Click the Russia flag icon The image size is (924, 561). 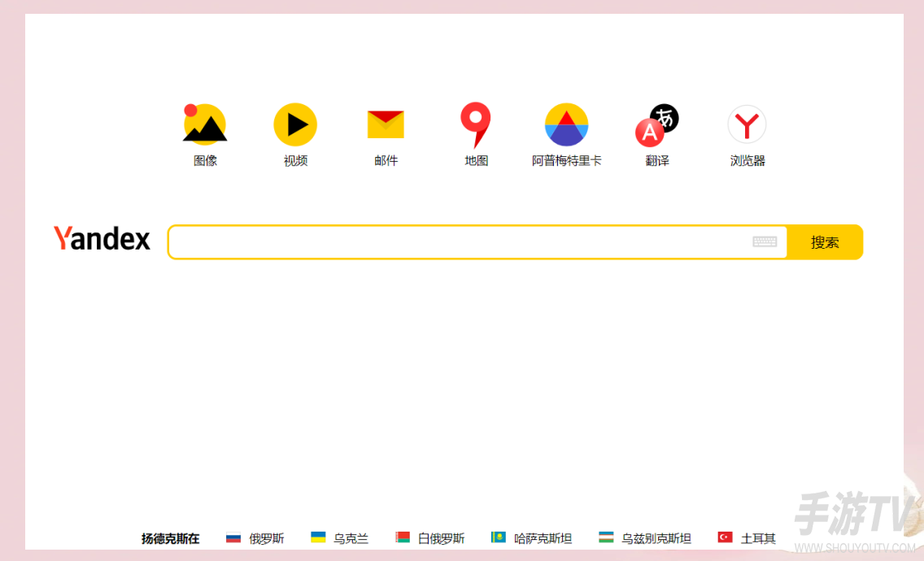pyautogui.click(x=233, y=537)
